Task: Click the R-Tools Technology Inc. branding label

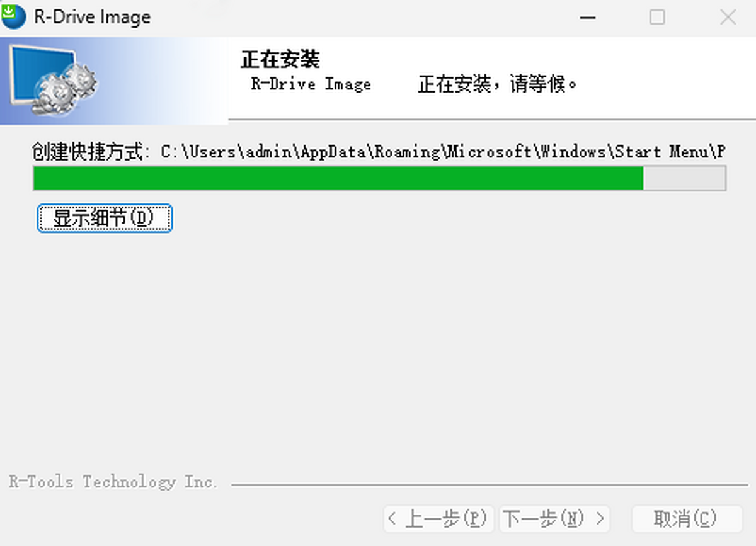Action: click(x=113, y=482)
